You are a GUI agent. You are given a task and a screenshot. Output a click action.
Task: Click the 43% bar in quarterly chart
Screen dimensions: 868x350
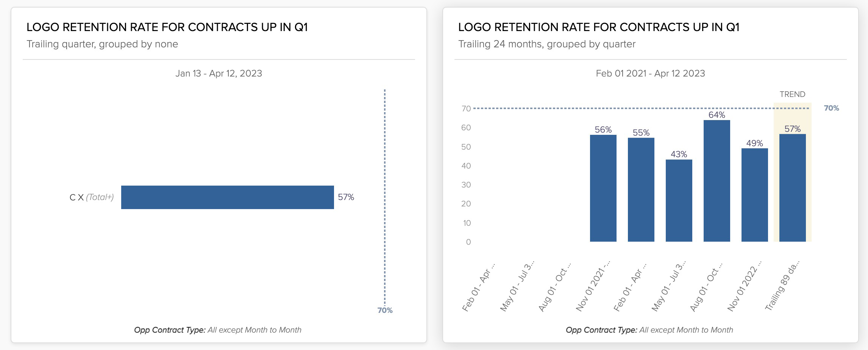[x=679, y=200]
